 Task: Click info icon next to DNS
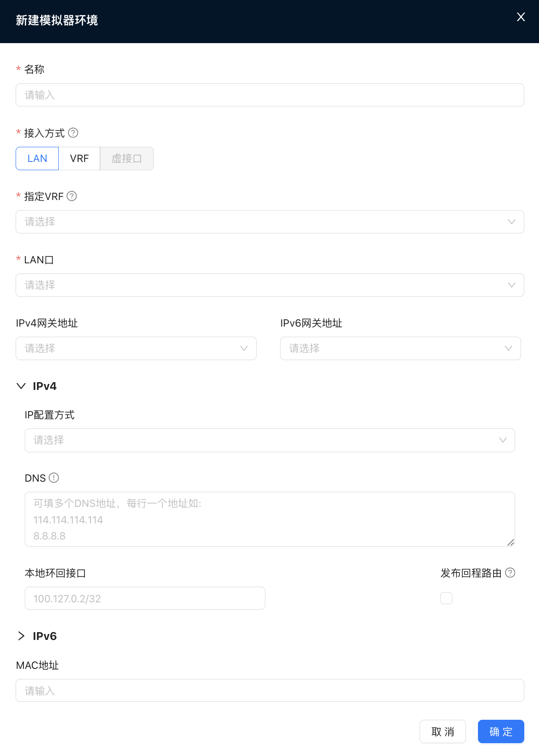(54, 478)
